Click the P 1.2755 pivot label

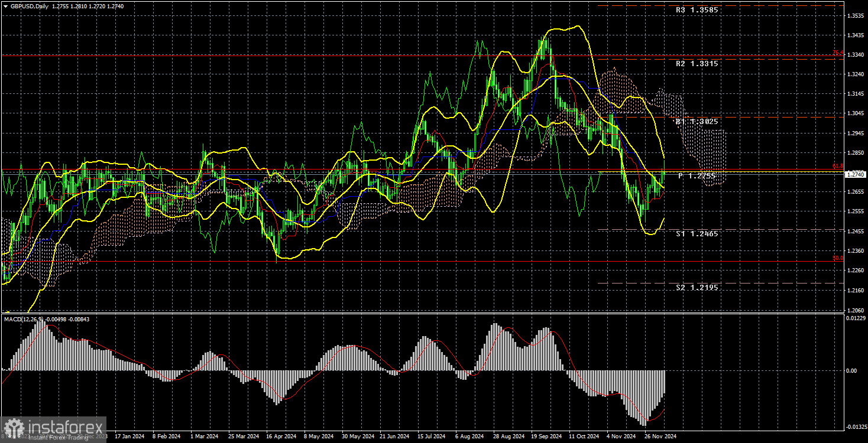(x=698, y=176)
